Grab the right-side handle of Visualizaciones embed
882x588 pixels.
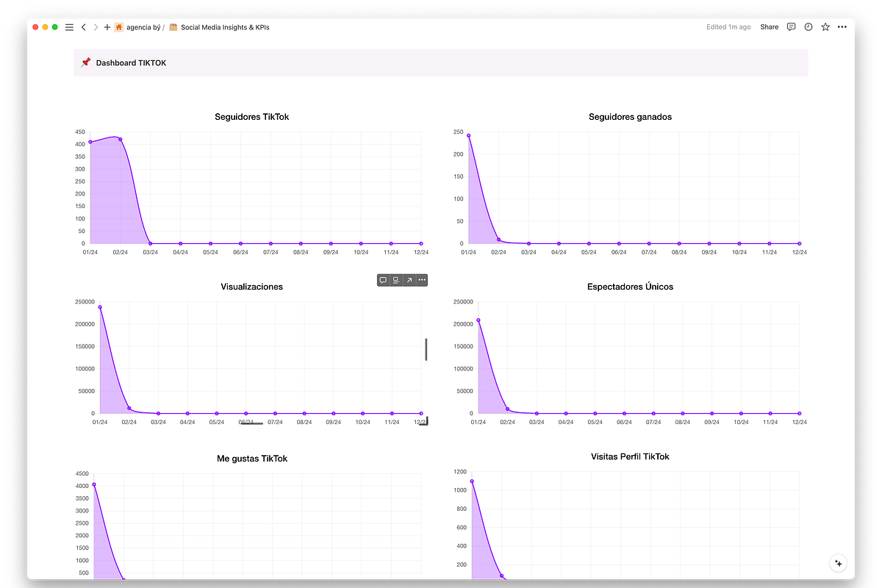point(426,350)
